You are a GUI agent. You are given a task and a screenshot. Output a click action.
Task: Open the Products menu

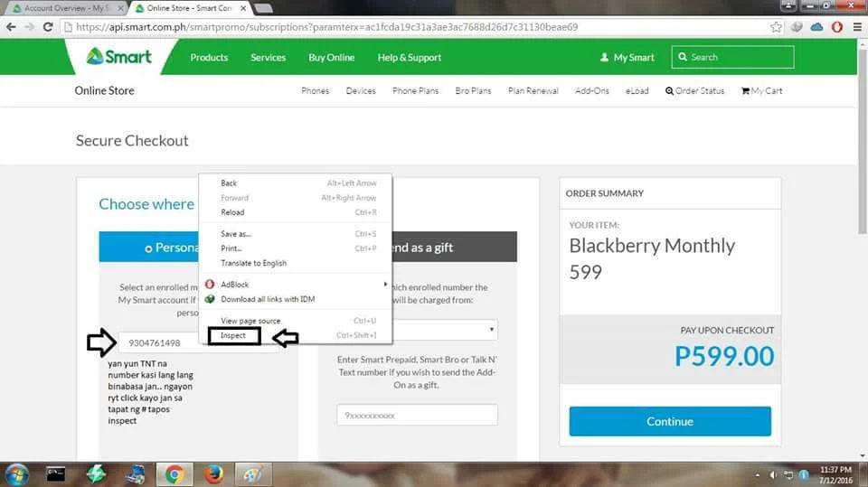209,57
